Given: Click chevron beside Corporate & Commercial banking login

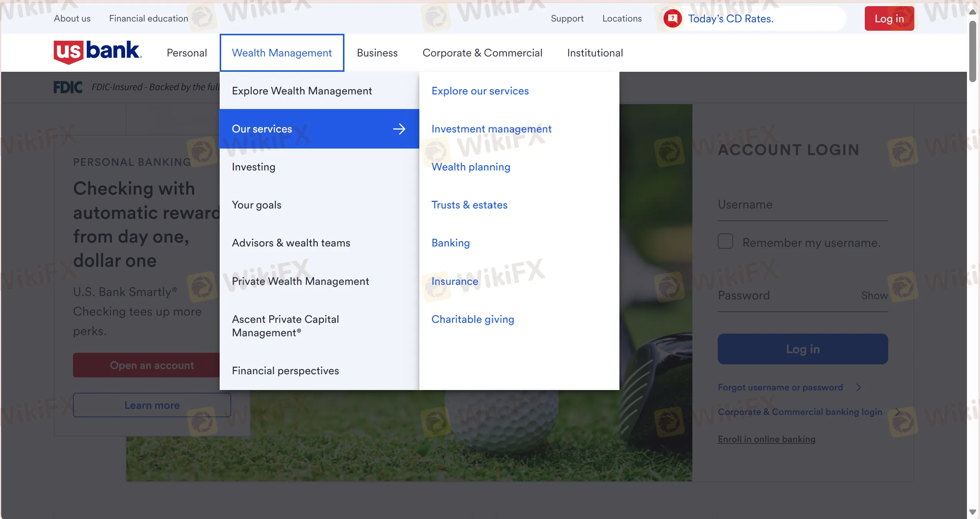Looking at the screenshot, I should click(x=897, y=412).
